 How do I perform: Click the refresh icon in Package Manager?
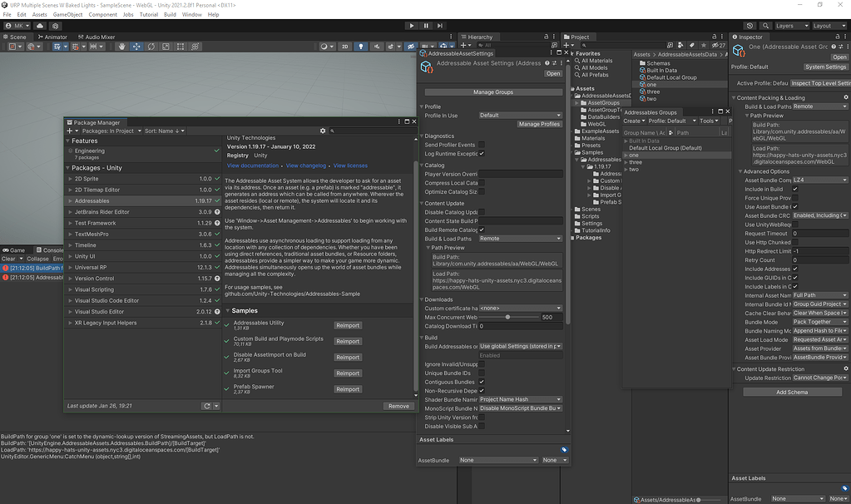pyautogui.click(x=206, y=405)
